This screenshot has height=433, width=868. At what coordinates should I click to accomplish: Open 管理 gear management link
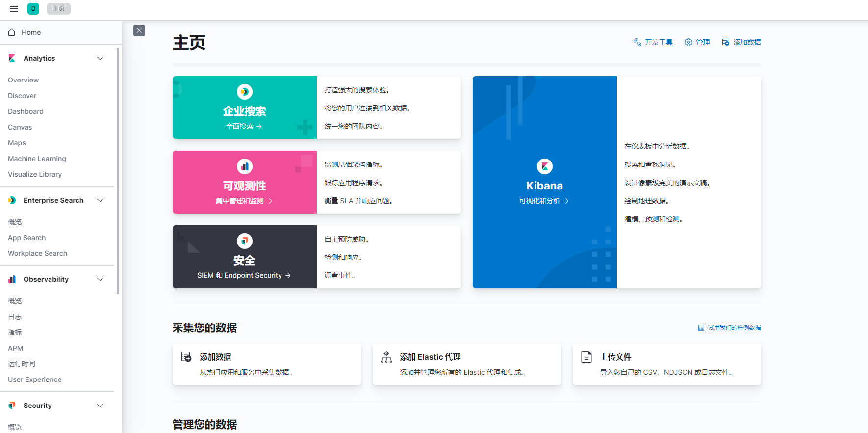[x=697, y=42]
